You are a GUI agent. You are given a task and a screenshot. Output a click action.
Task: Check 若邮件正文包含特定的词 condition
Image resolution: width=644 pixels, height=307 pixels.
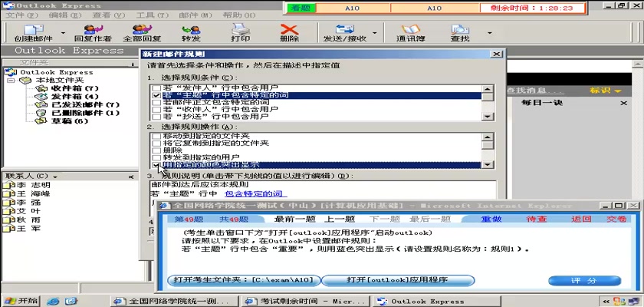156,102
